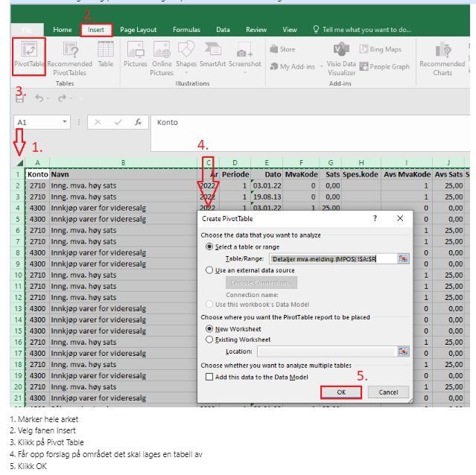
Task: Confirm the dialog with OK button
Action: pos(341,392)
